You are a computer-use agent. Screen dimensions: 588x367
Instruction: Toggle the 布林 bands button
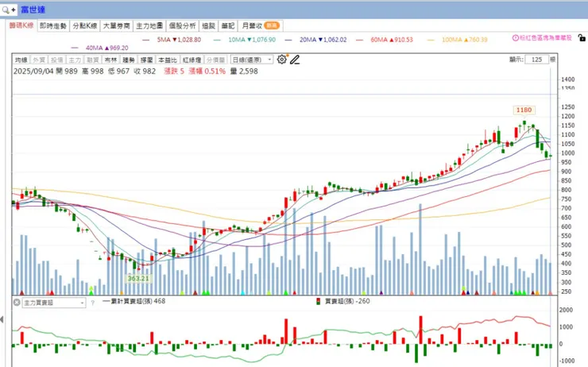(110, 60)
